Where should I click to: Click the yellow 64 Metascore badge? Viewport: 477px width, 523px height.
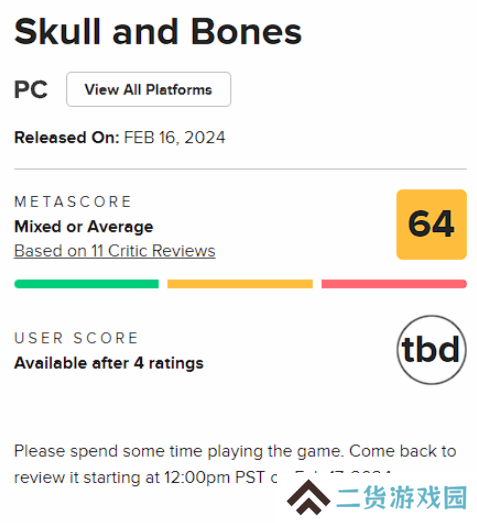point(431,224)
